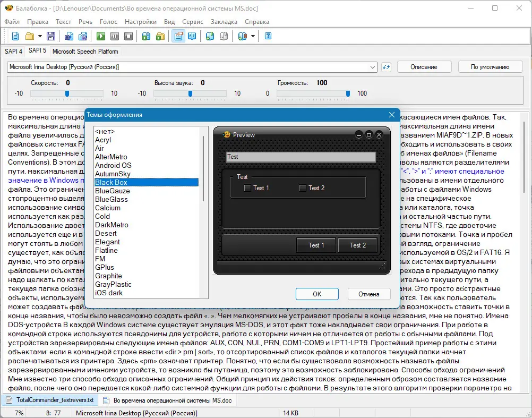Select the DarkMetro theme
Viewport: 532px width, 418px height.
146,225
